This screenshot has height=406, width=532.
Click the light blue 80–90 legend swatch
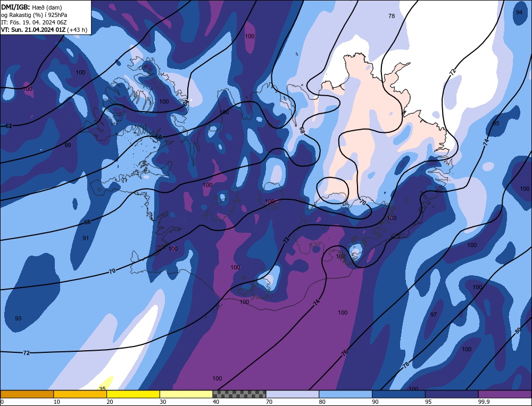point(345,394)
